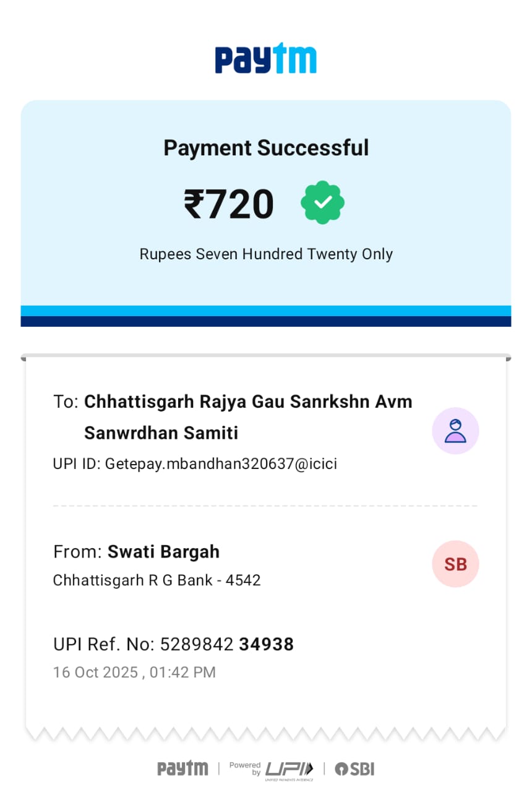Image resolution: width=532 pixels, height=792 pixels.
Task: Click the Paytm logo at the top
Action: [x=265, y=59]
